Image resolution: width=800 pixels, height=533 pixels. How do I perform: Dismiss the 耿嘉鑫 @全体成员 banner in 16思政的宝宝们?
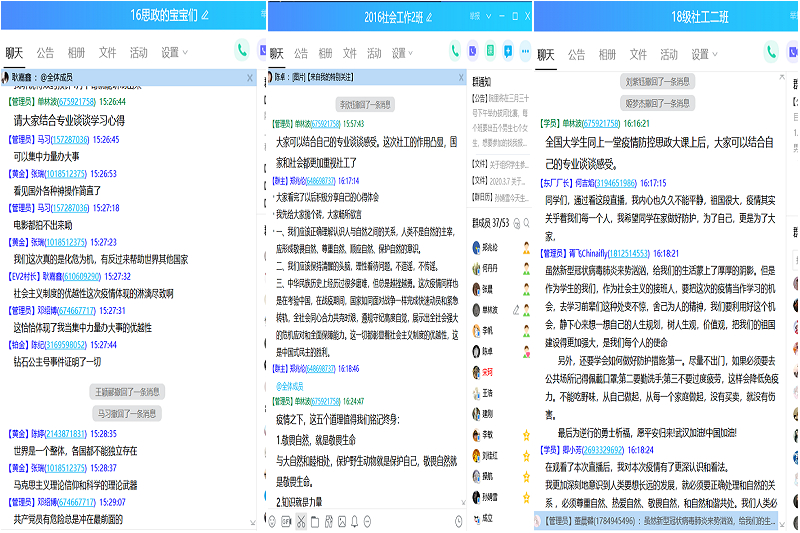coord(250,78)
